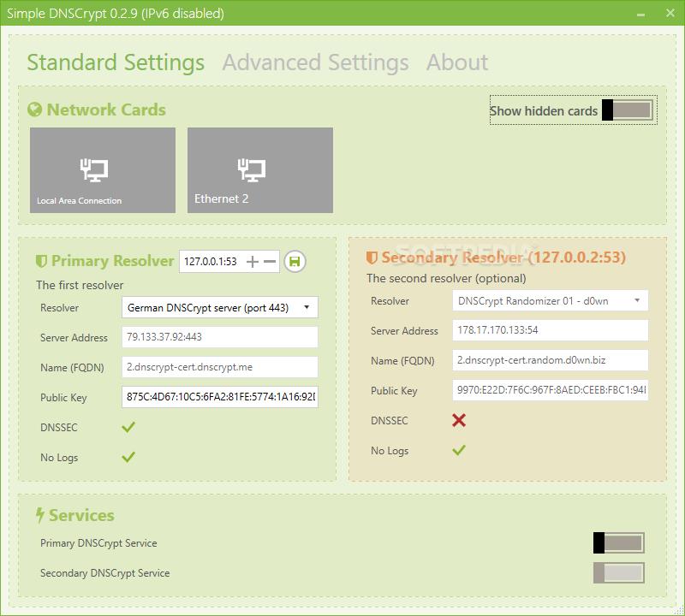This screenshot has width=685, height=616.
Task: Select the Ethernet 2 network card
Action: [260, 170]
